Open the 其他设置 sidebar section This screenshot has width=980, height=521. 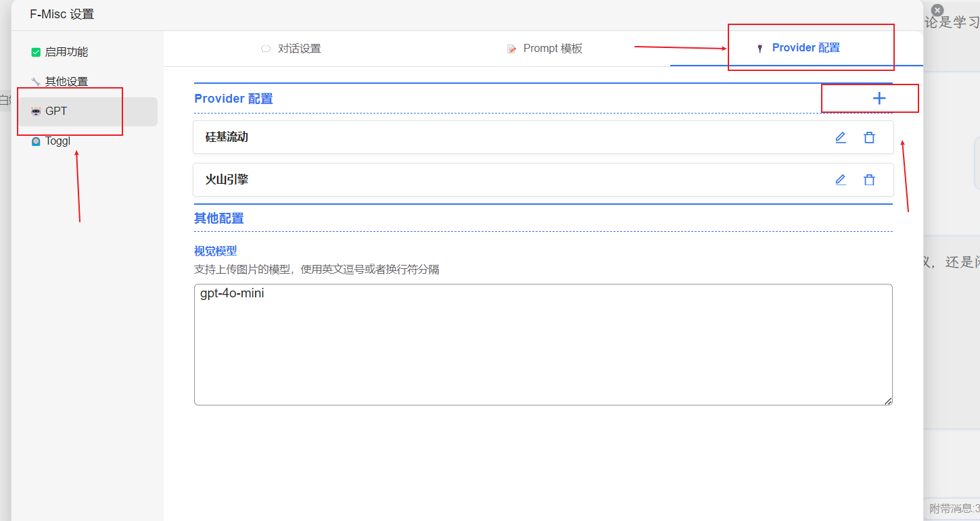[x=87, y=82]
